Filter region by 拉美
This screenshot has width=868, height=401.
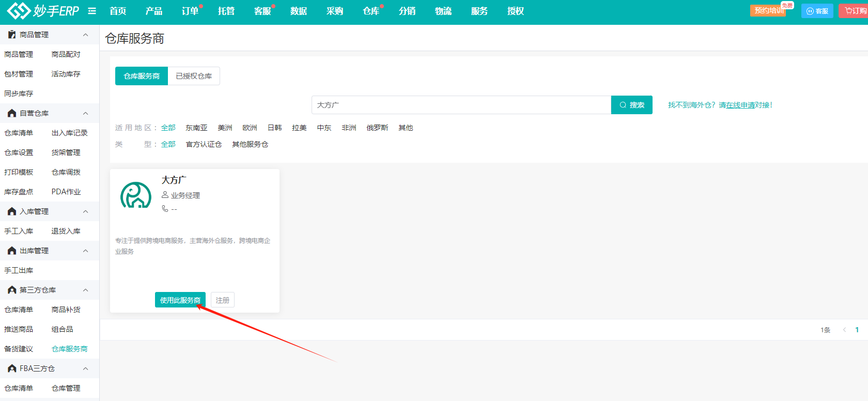(x=299, y=128)
